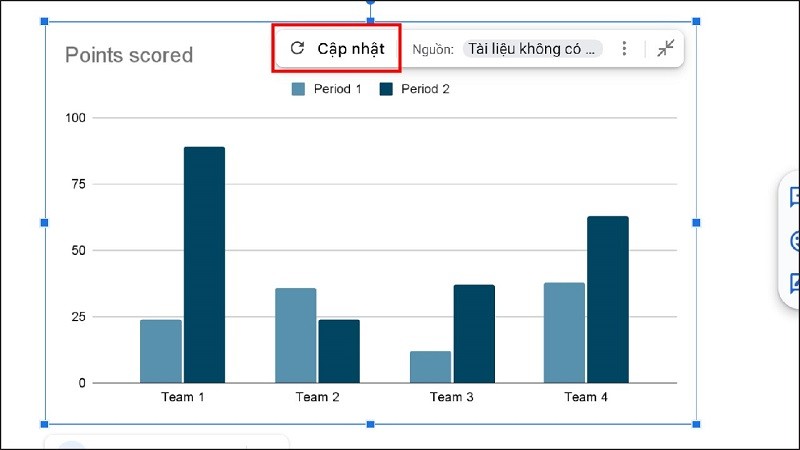Click the "Team 3" axis label
The height and width of the screenshot is (450, 800).
point(452,397)
